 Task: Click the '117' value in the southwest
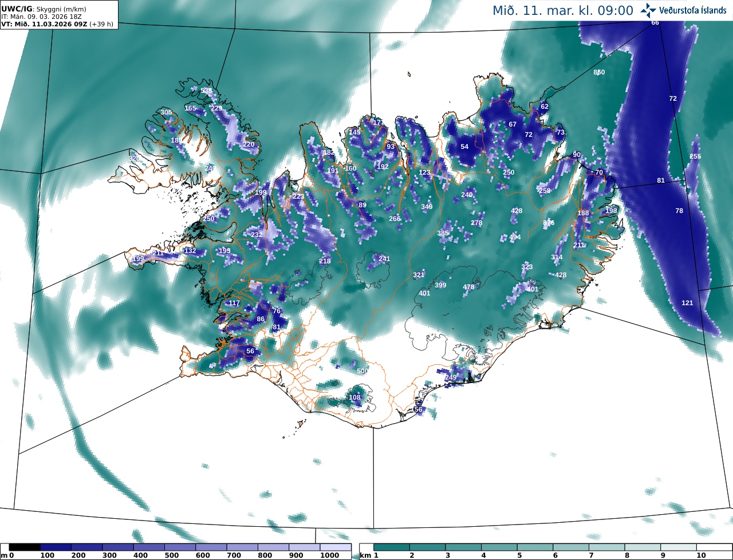click(x=234, y=303)
